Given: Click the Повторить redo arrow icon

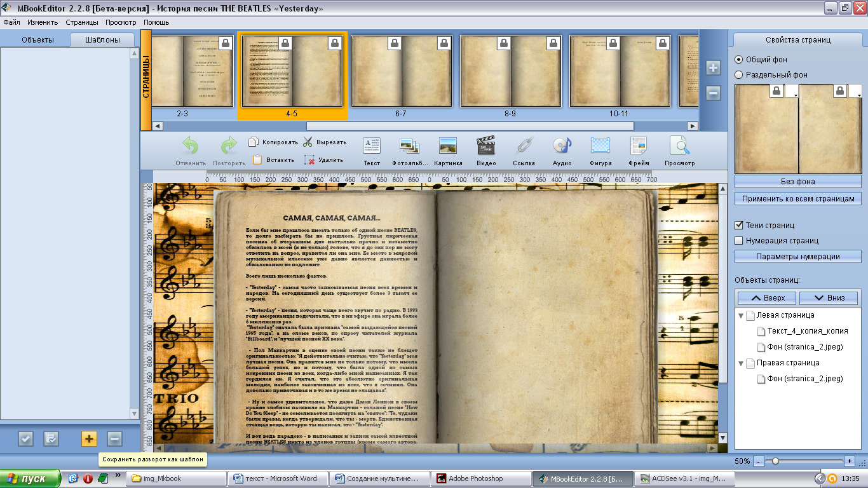Looking at the screenshot, I should (229, 146).
